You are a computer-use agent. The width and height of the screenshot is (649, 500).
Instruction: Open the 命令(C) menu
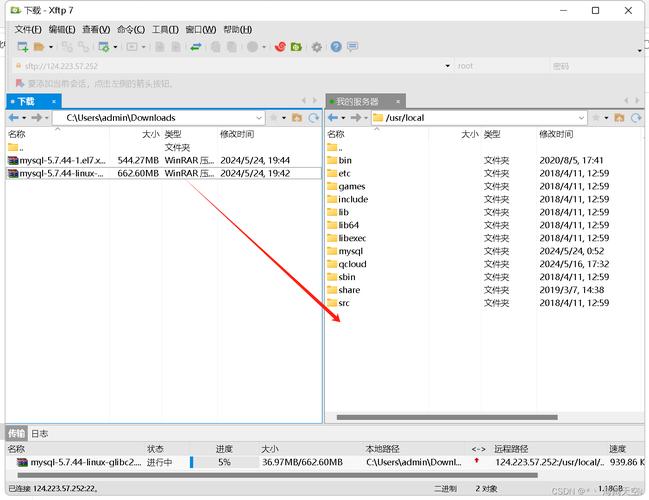131,29
